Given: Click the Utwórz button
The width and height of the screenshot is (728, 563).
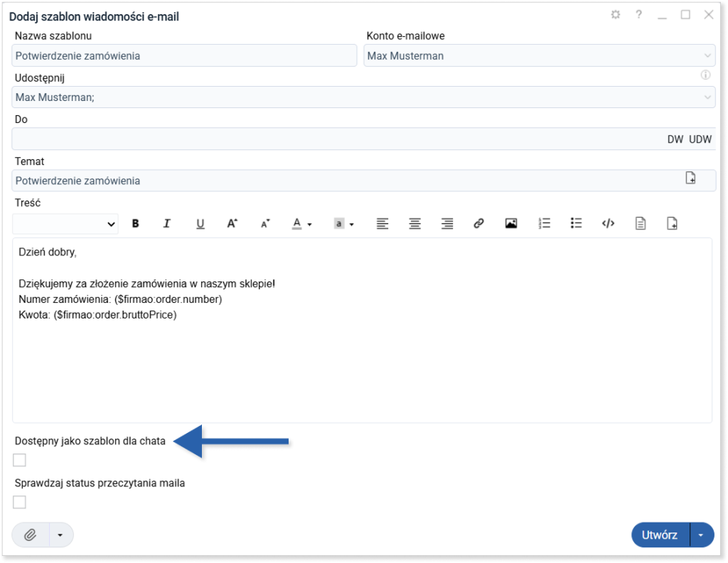Looking at the screenshot, I should coord(660,535).
